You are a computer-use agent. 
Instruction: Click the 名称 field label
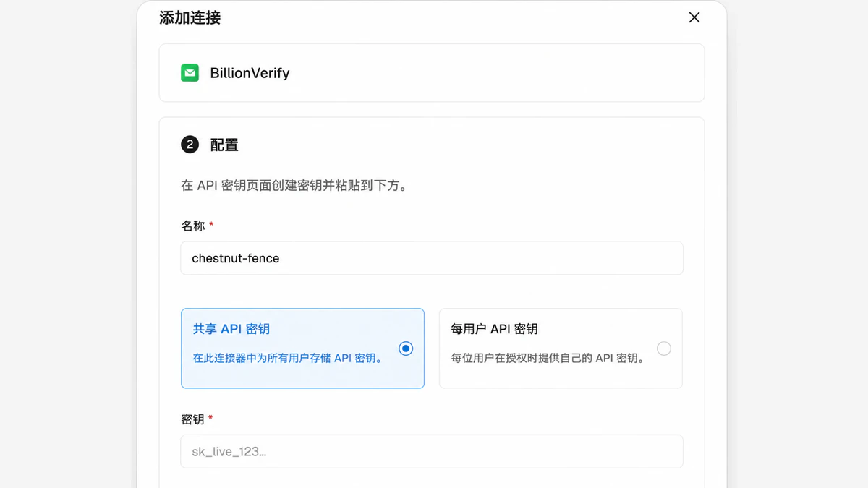(x=193, y=226)
